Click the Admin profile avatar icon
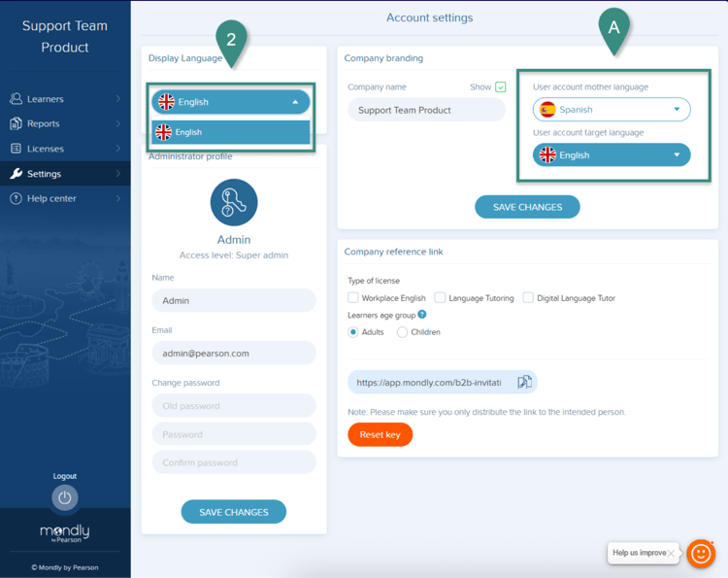Viewport: 728px width, 578px height. (x=234, y=202)
